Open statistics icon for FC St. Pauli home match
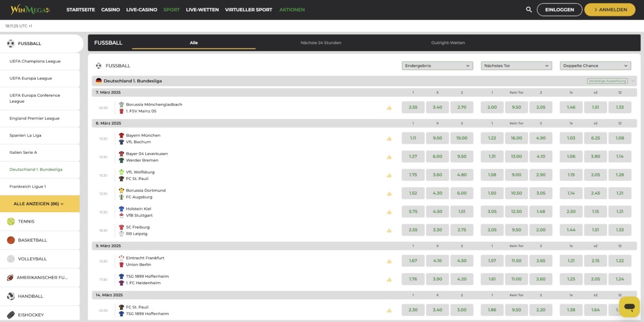Screen dimensions: 644x322 click(x=389, y=311)
